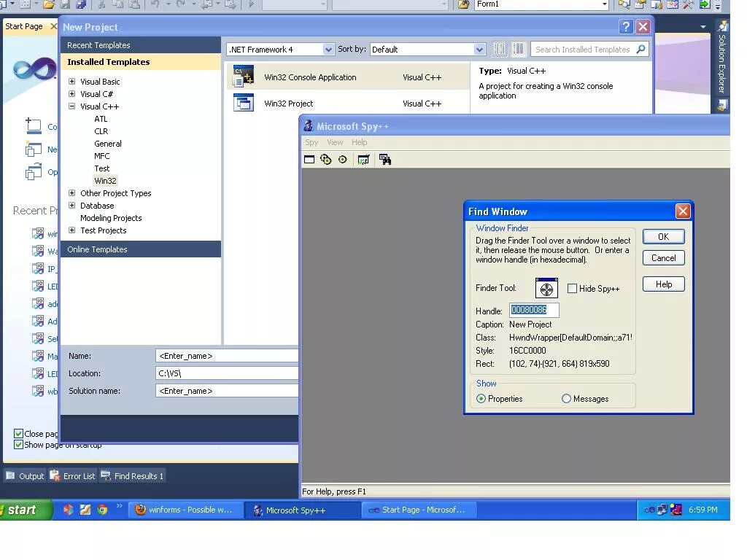The image size is (747, 560).
Task: Click the Properties window icon in top-right toolbar
Action: (x=640, y=5)
